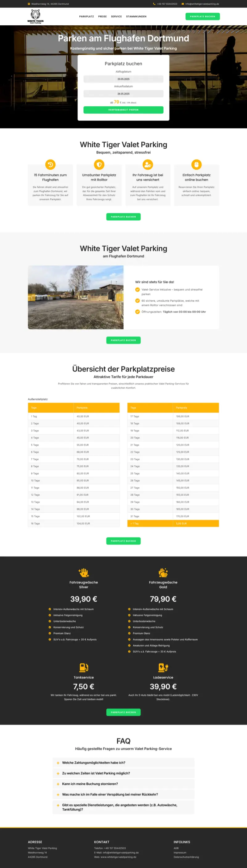This screenshot has height=868, width=247.
Task: Click info icon by Silver SUV Aufpreis note
Action: pyautogui.click(x=50, y=639)
